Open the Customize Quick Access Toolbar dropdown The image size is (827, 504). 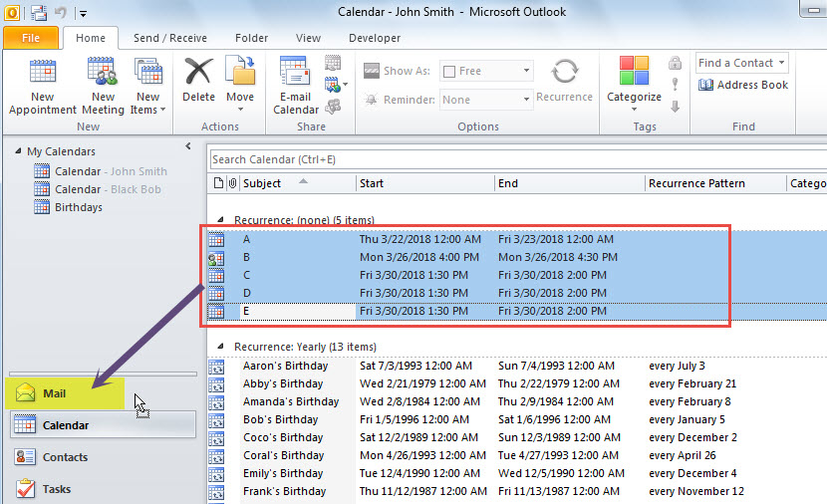pos(83,13)
